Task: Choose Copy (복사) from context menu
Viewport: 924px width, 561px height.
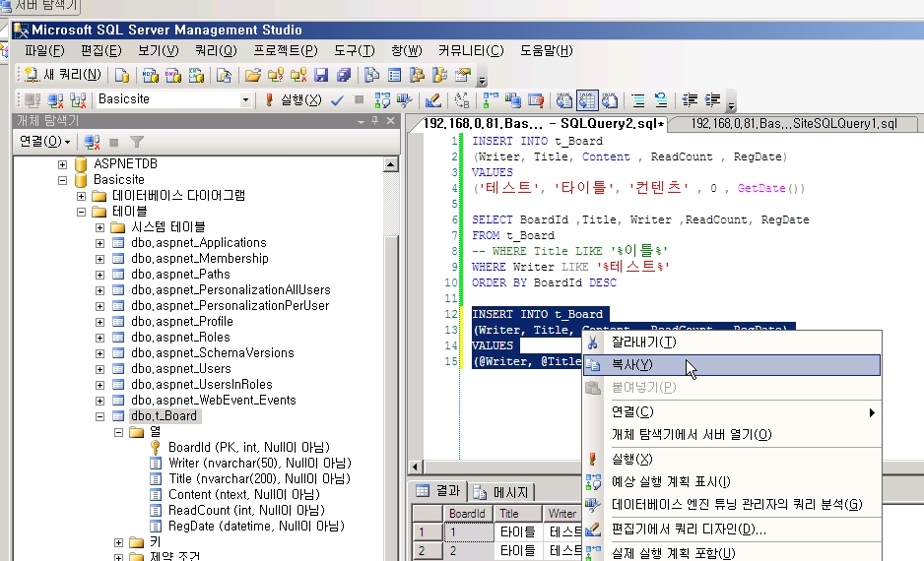Action: pyautogui.click(x=732, y=365)
